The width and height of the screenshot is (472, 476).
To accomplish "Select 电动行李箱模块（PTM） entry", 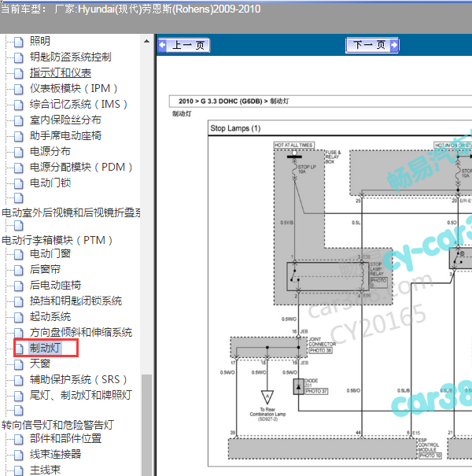I will coord(57,241).
